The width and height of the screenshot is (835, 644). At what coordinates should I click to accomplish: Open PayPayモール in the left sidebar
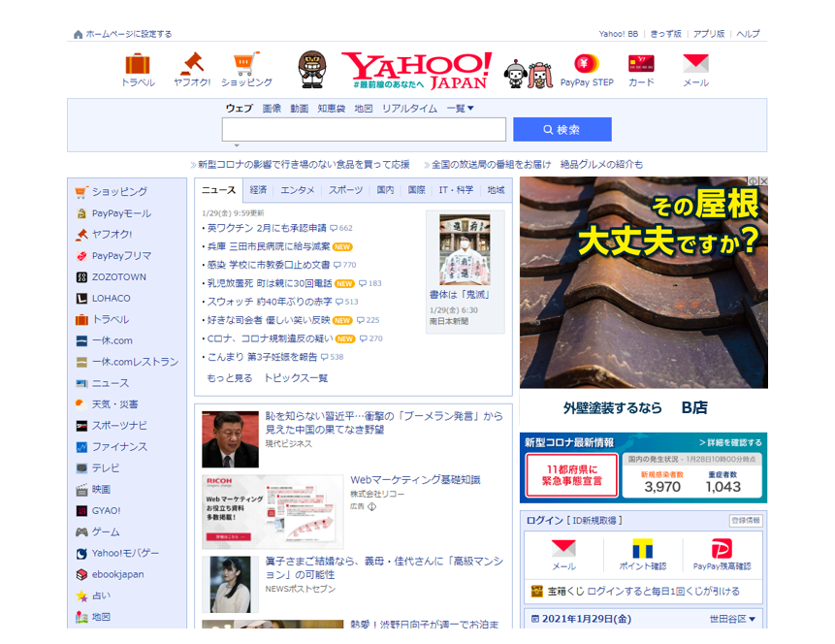[x=121, y=213]
